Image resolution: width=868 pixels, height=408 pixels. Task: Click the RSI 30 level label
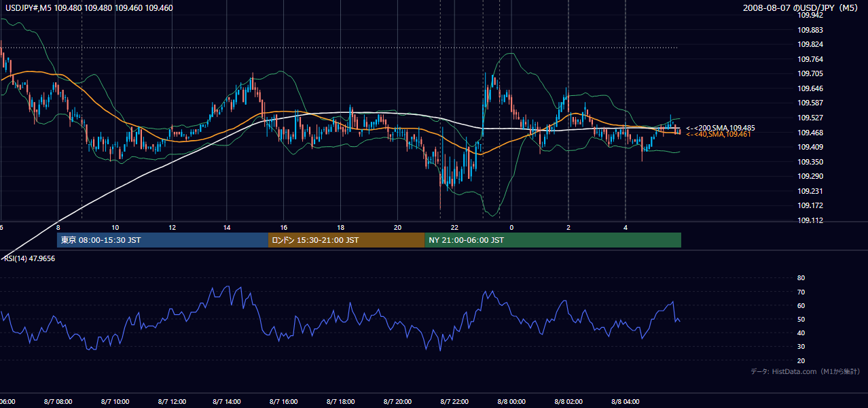tap(801, 347)
